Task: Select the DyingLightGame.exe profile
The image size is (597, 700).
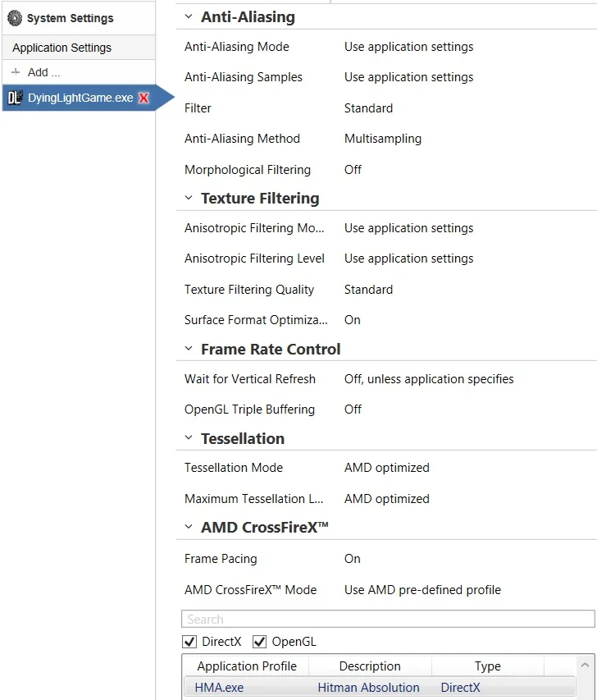Action: pos(80,98)
